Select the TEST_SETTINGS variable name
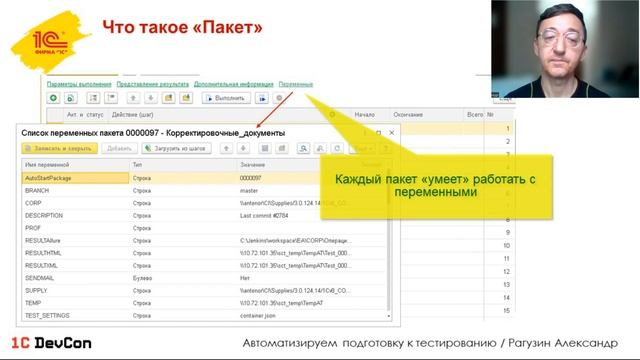This screenshot has height=360, width=640. tap(47, 316)
